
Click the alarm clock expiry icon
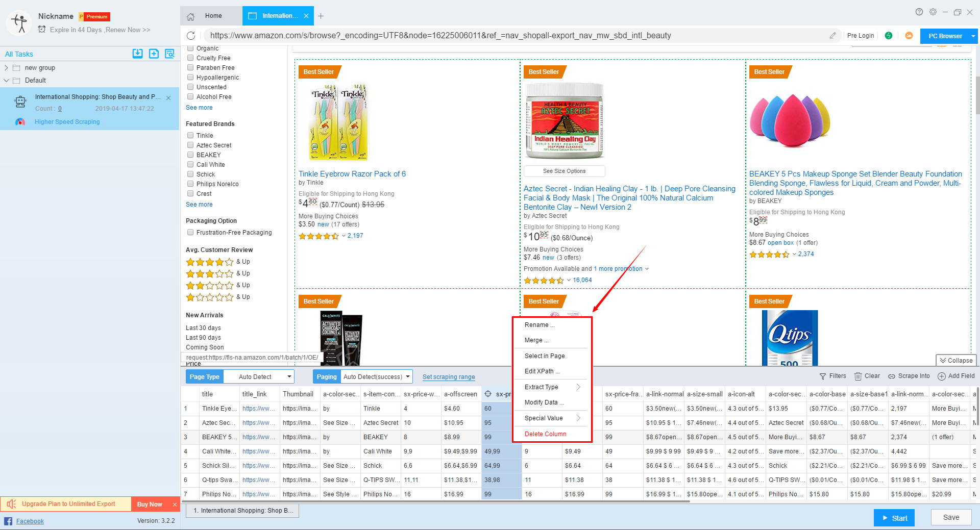42,30
